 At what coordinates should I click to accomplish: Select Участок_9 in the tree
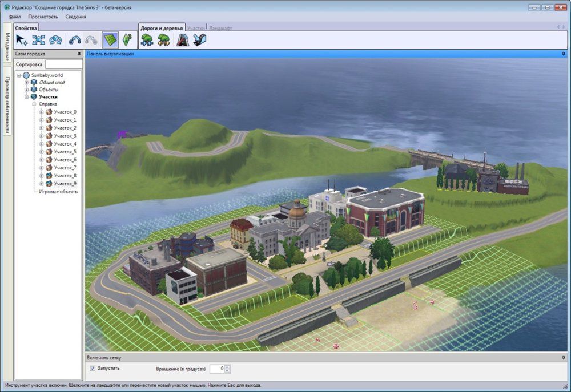65,184
